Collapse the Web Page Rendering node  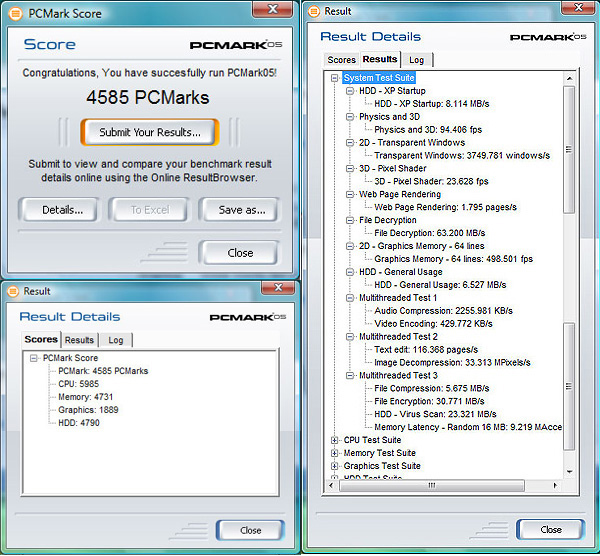point(350,194)
